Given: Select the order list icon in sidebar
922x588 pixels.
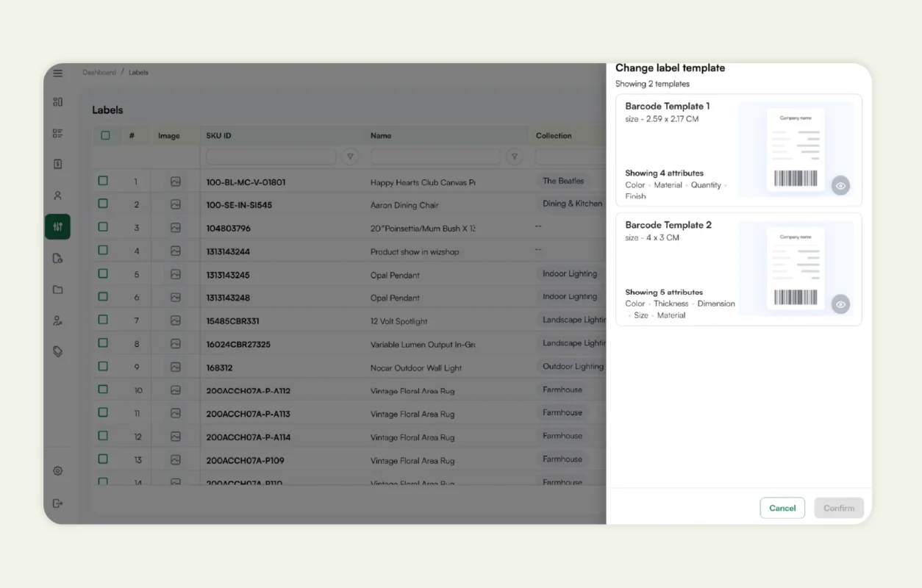Looking at the screenshot, I should [57, 133].
